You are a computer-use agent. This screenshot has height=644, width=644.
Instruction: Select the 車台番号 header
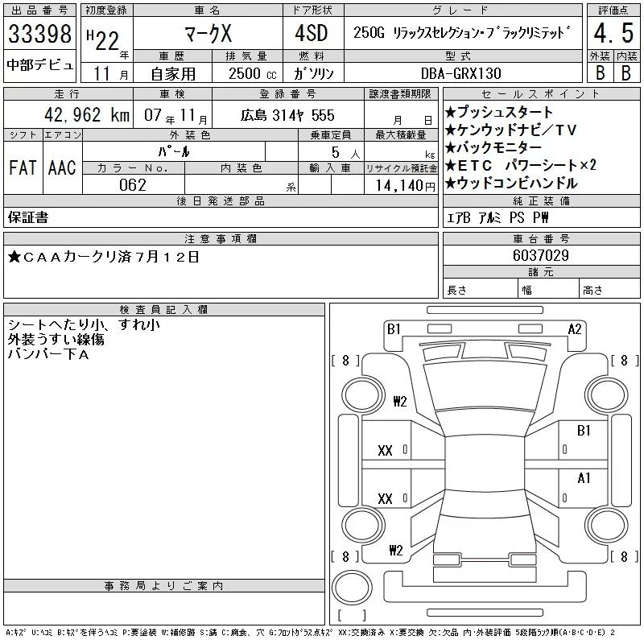(x=541, y=238)
